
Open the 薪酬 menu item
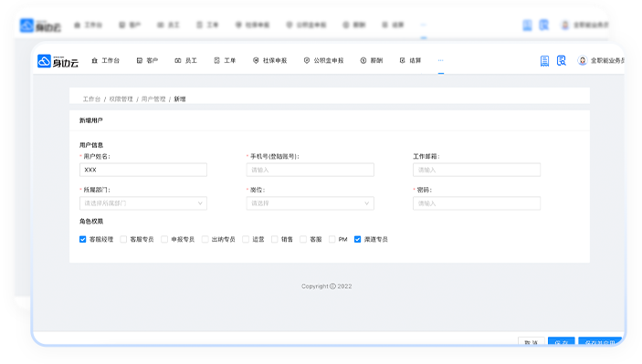(x=372, y=60)
